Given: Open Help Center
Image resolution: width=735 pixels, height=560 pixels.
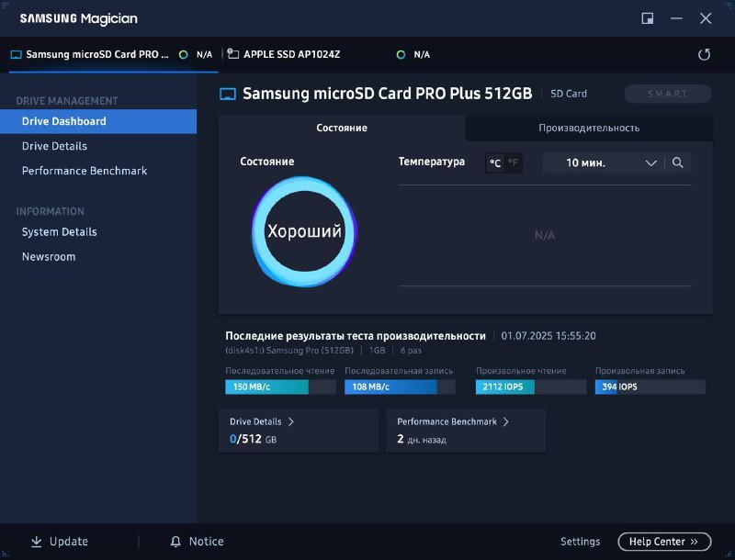Looking at the screenshot, I should pyautogui.click(x=663, y=542).
